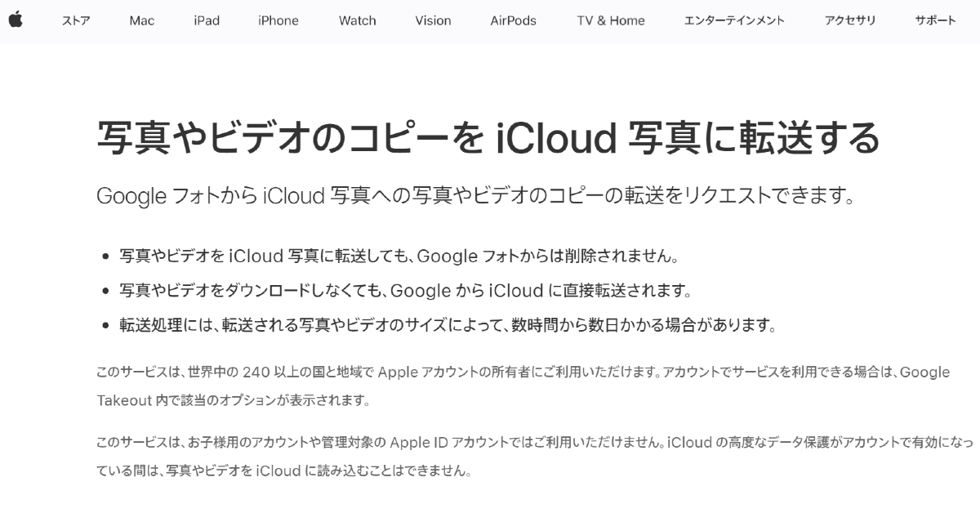The height and width of the screenshot is (513, 980).
Task: Open the エンターテインメント navigation item
Action: coord(734,20)
